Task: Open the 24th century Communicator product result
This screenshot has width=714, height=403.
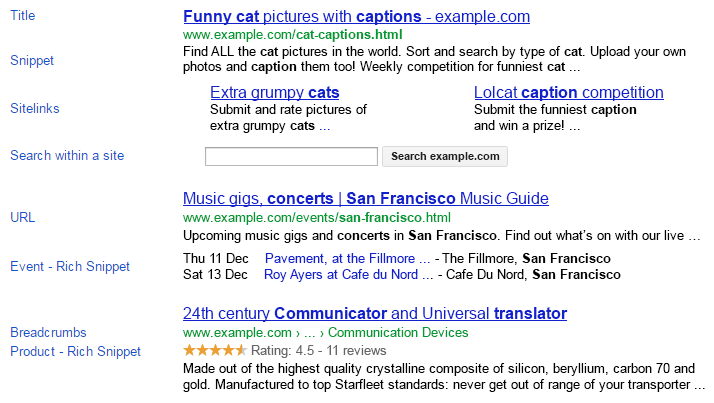Action: (375, 314)
